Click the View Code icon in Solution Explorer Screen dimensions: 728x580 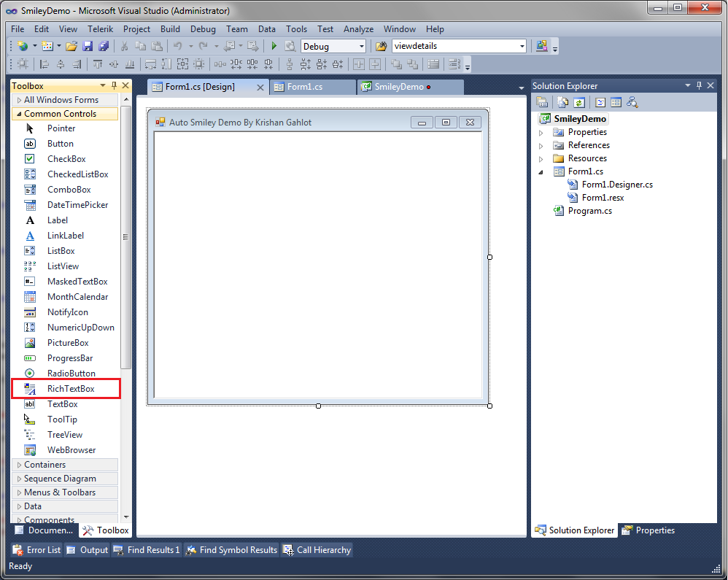click(x=600, y=102)
